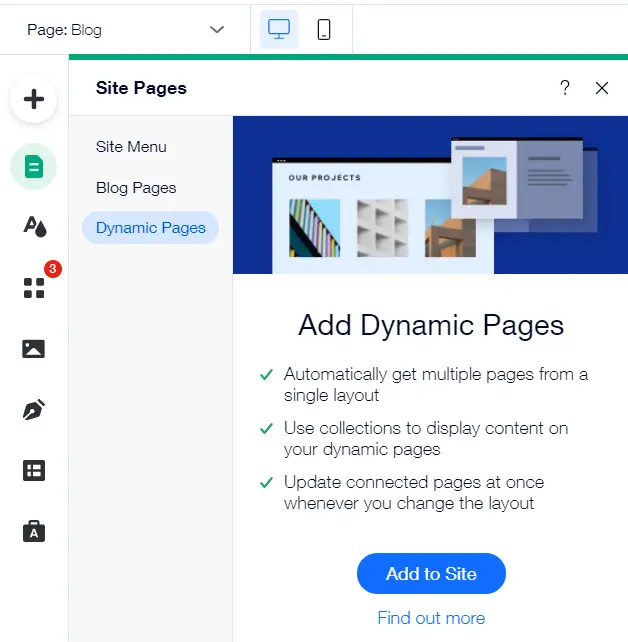Click the Site Pages help question mark
Viewport: 628px width, 642px height.
point(565,88)
